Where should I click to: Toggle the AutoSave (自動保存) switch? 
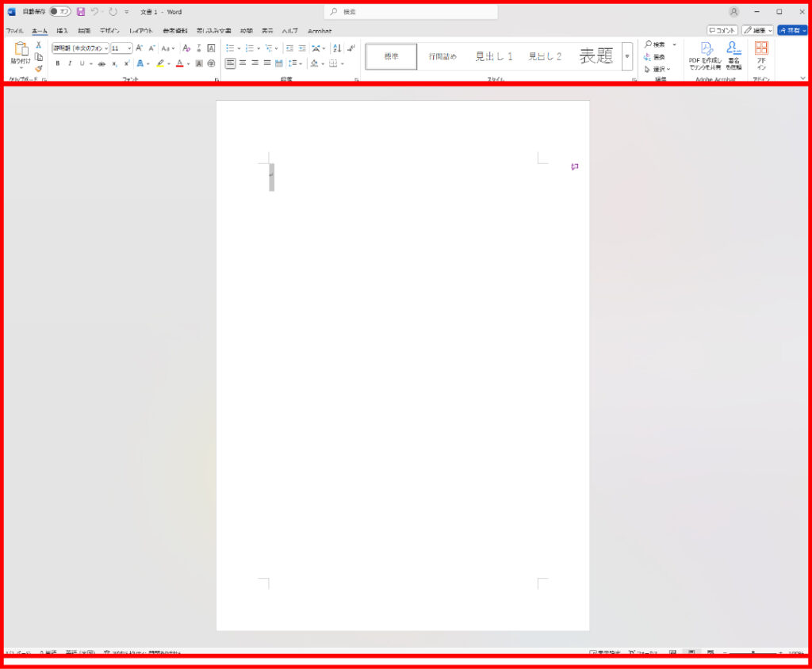(60, 11)
